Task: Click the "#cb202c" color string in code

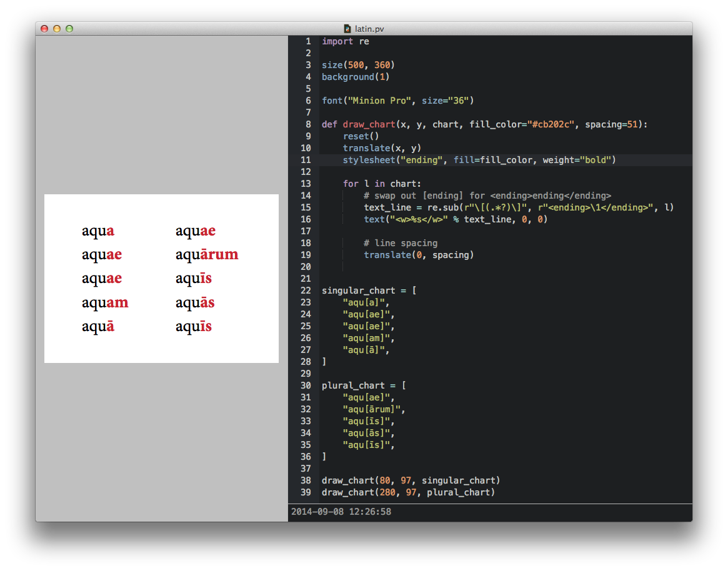Action: [551, 124]
